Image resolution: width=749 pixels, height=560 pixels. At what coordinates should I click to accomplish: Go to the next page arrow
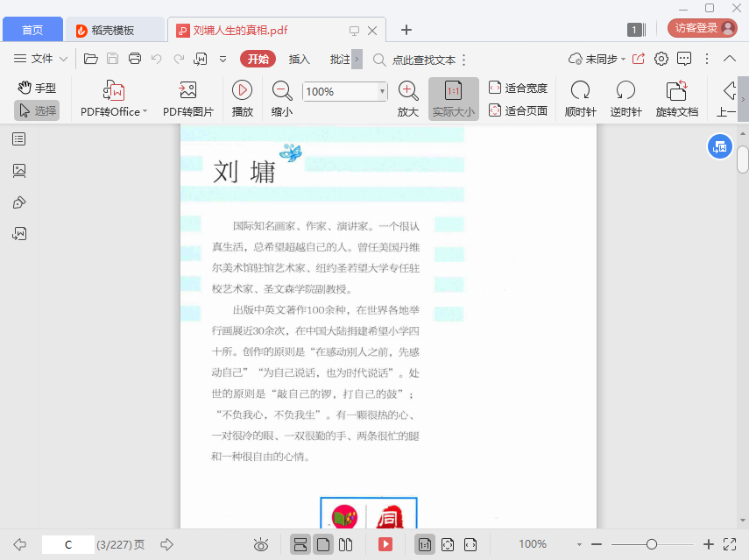pos(166,544)
